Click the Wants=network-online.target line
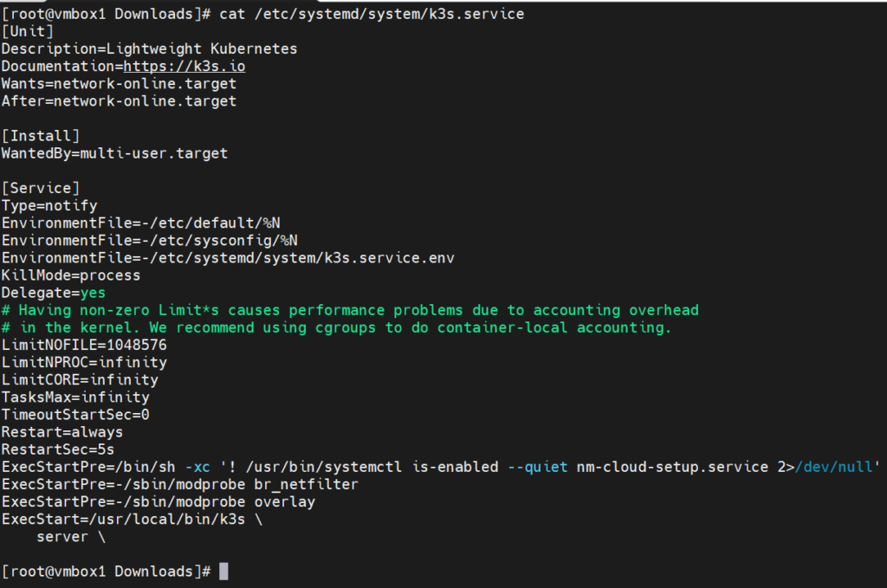887x588 pixels. (119, 84)
